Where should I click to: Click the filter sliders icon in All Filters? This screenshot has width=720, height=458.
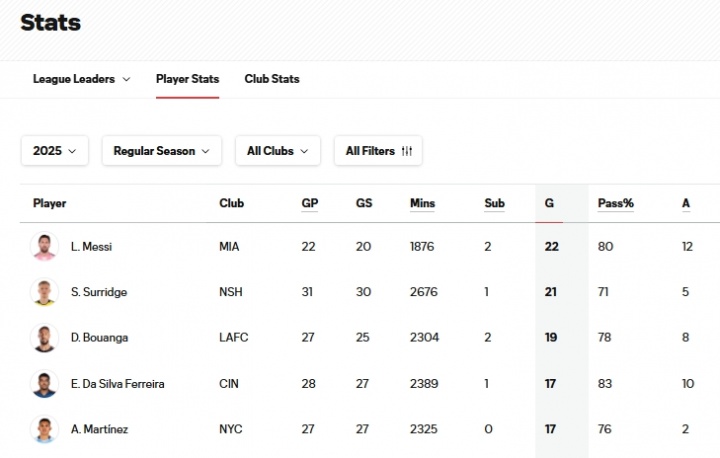pos(407,151)
